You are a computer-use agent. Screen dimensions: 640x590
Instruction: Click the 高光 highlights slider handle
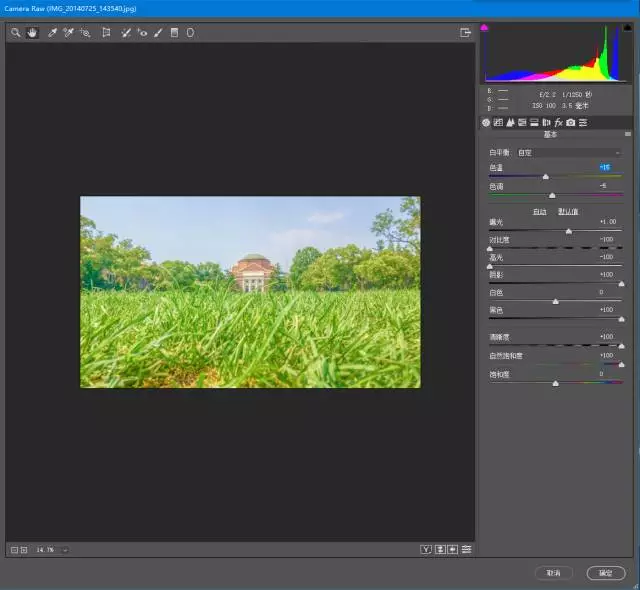tap(490, 266)
